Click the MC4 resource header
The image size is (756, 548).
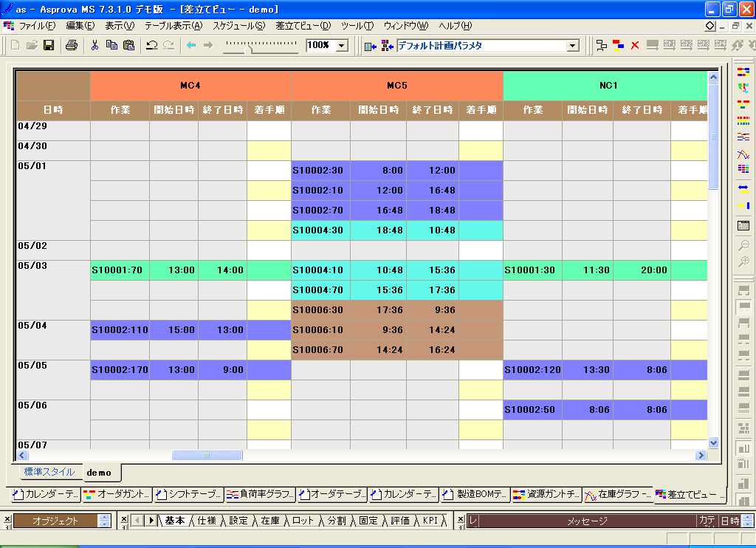(x=190, y=86)
